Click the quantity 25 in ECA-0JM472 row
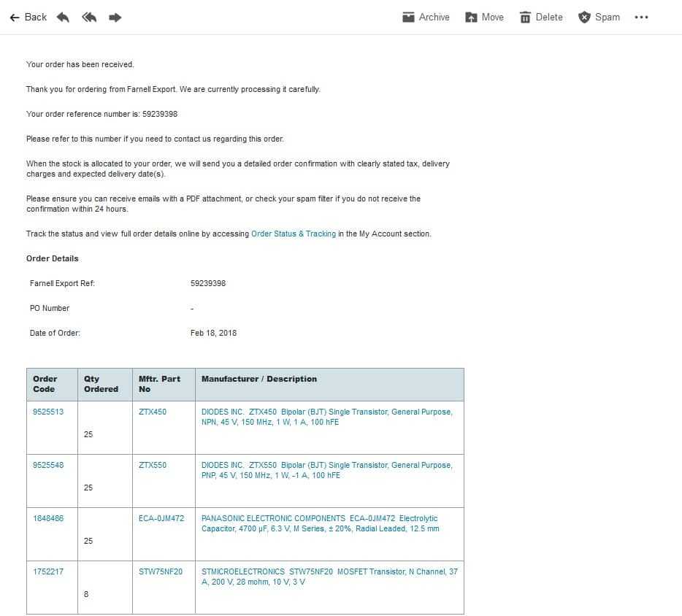 tap(88, 541)
